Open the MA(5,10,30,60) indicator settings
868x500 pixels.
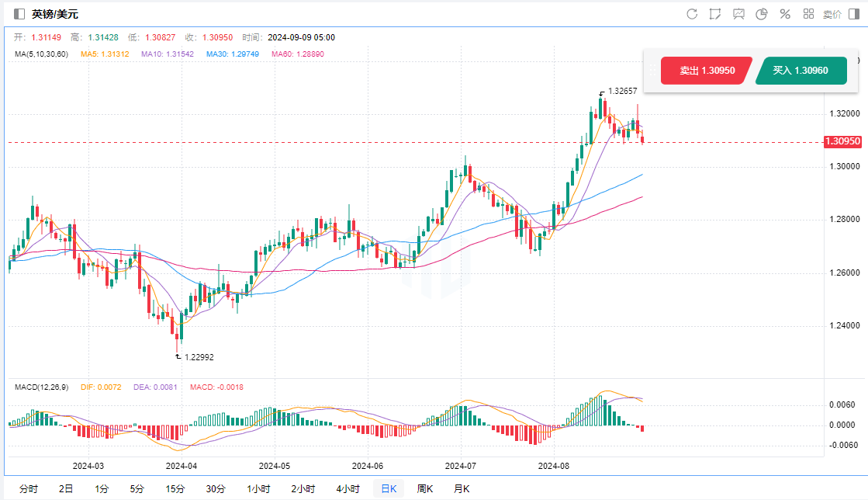pos(41,54)
